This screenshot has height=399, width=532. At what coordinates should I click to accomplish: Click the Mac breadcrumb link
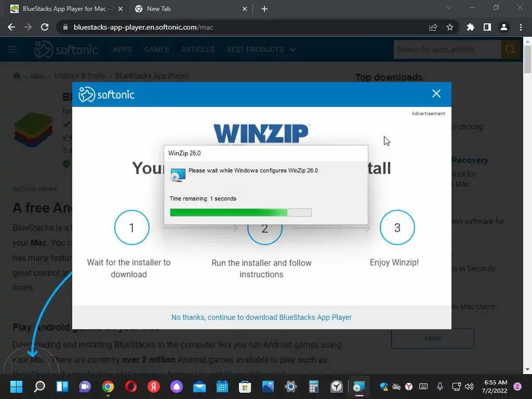click(x=37, y=76)
